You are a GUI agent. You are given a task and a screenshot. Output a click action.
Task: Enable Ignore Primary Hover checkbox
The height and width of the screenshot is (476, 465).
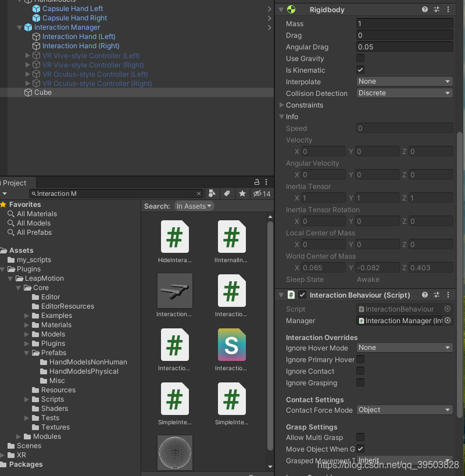pyautogui.click(x=360, y=359)
